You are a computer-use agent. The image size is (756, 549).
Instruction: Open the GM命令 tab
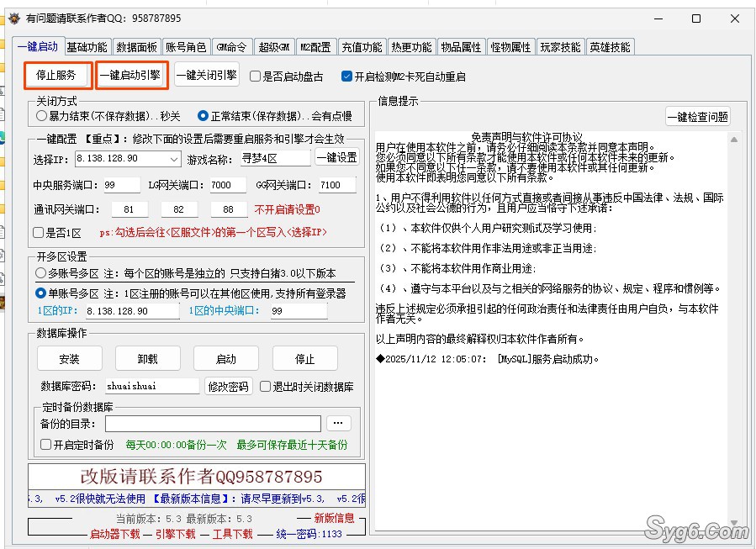tap(233, 47)
